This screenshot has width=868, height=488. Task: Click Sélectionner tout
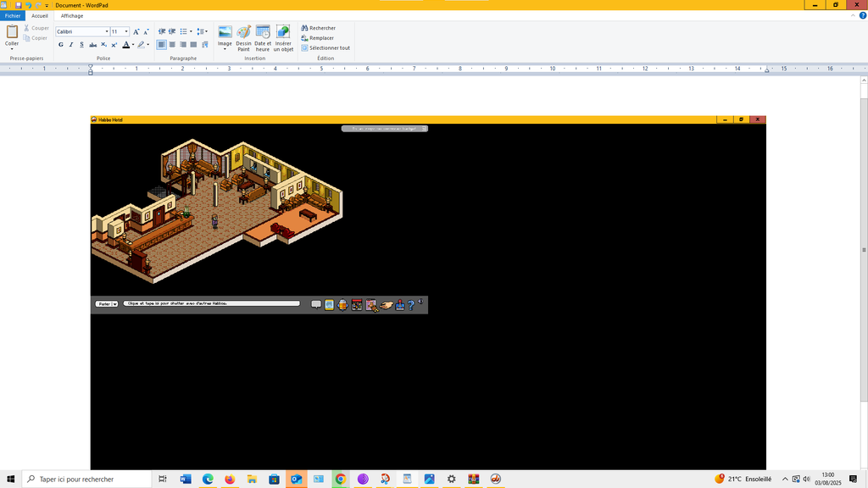tap(325, 48)
